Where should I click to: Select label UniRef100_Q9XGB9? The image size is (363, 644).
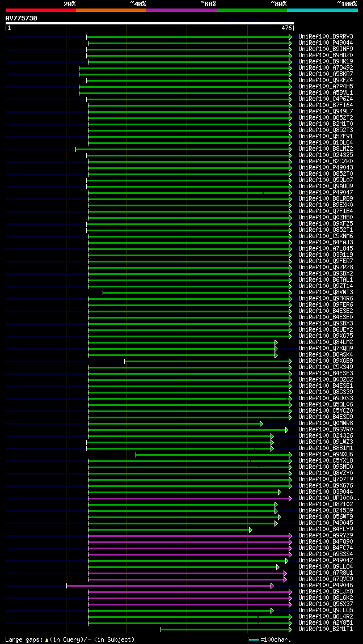pos(326,361)
